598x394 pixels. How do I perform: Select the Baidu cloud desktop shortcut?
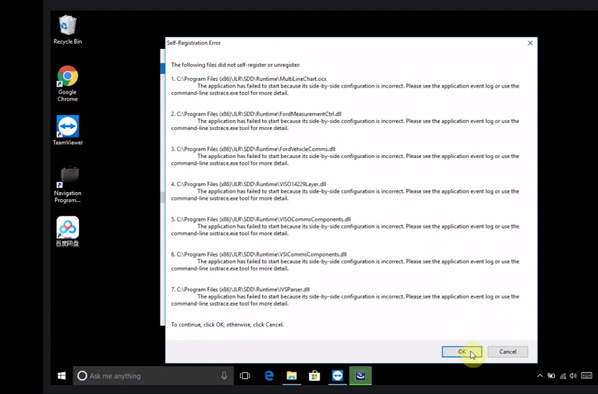68,232
